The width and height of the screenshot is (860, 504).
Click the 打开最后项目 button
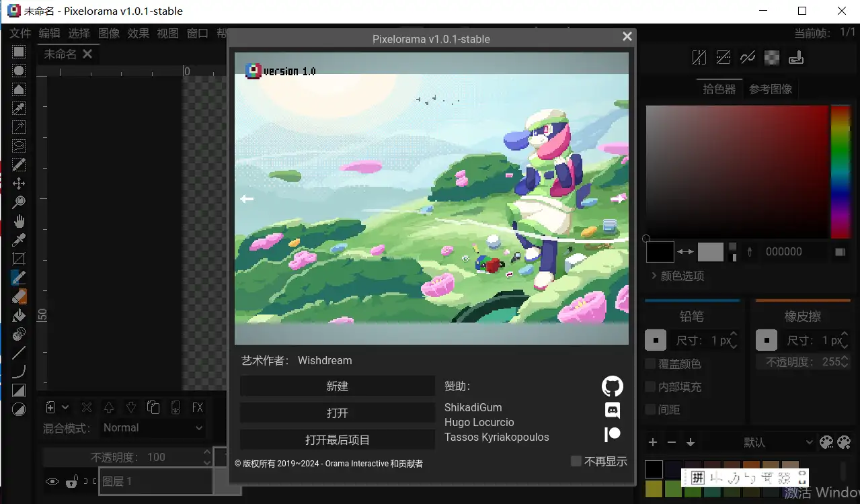coord(338,440)
